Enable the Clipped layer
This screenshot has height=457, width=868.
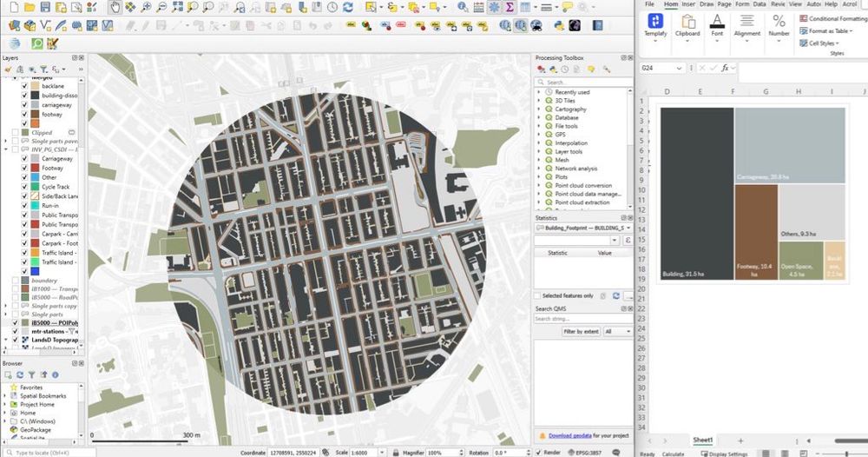(15, 132)
